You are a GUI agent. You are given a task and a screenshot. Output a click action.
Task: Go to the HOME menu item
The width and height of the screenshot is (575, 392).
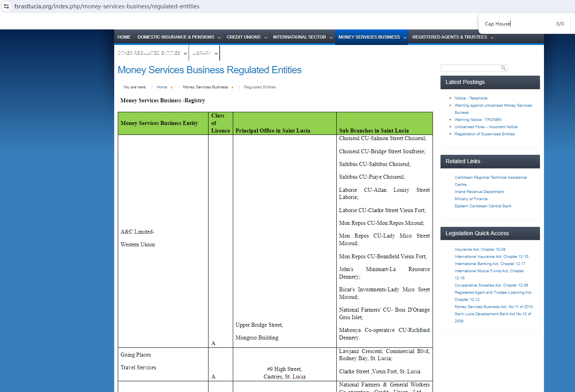click(124, 37)
